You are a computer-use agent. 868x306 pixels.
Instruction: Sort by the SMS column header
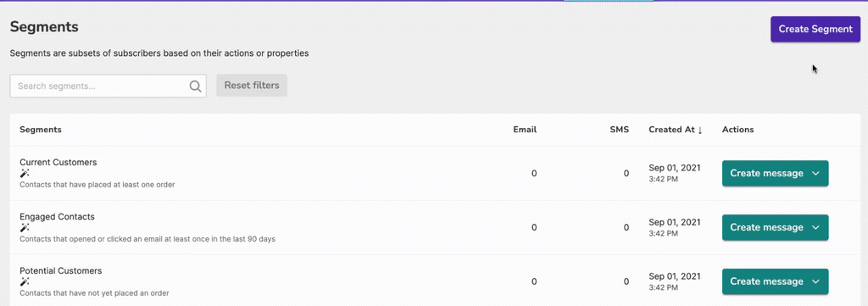(619, 130)
